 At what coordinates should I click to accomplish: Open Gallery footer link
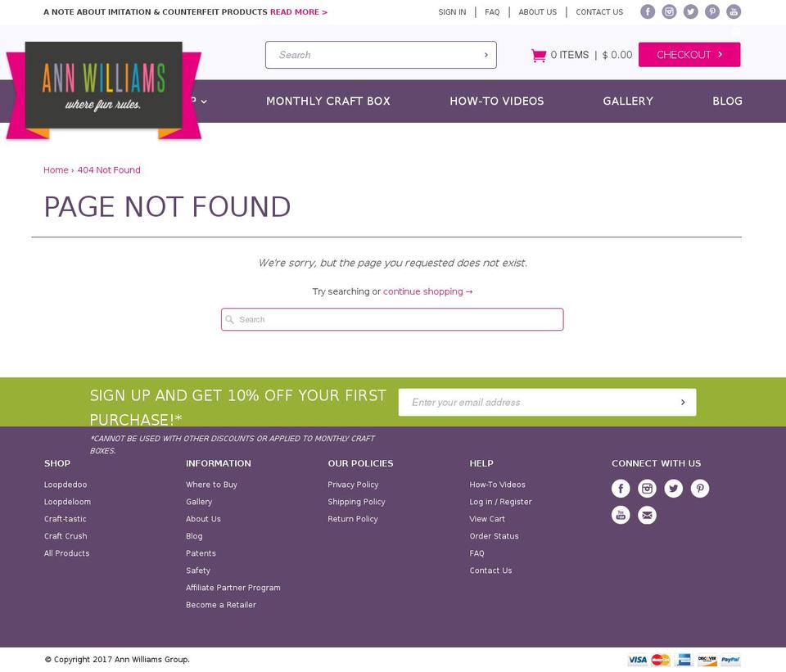(199, 502)
